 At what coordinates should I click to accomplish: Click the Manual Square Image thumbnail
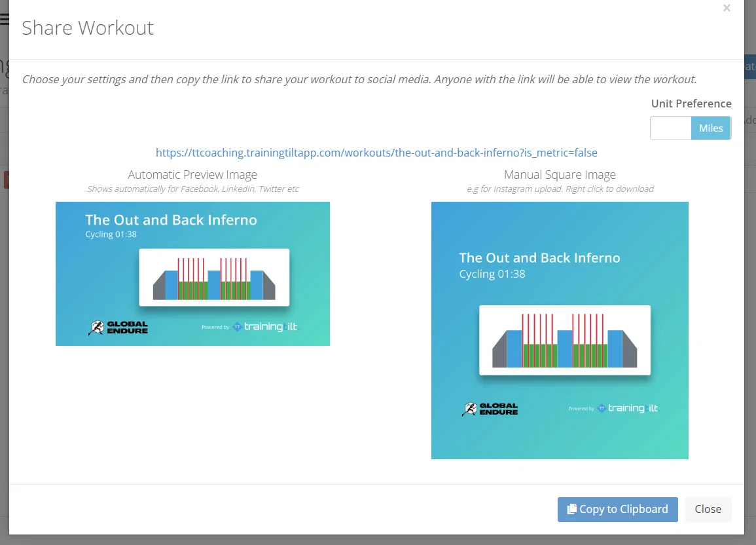coord(560,330)
